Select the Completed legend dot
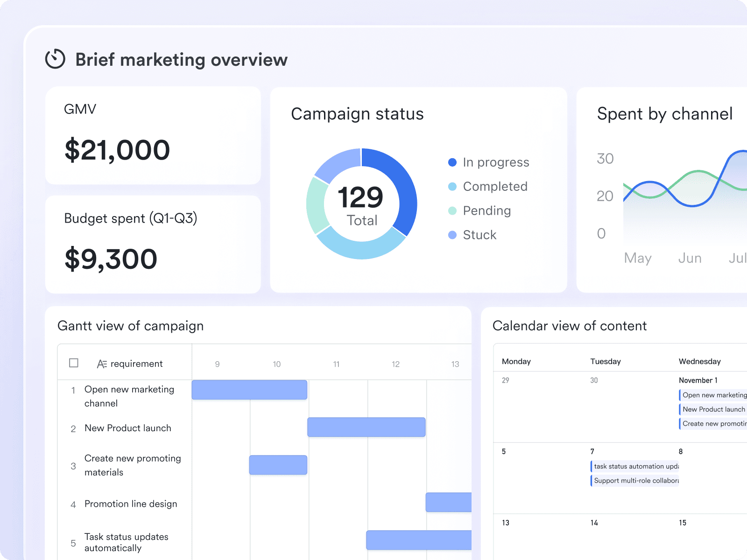 pyautogui.click(x=452, y=187)
